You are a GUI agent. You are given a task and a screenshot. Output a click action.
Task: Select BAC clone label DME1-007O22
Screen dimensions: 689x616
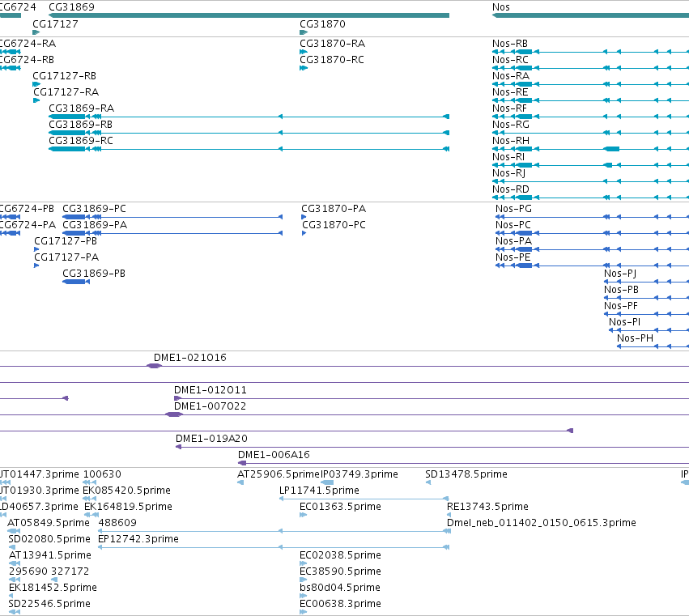coord(210,406)
